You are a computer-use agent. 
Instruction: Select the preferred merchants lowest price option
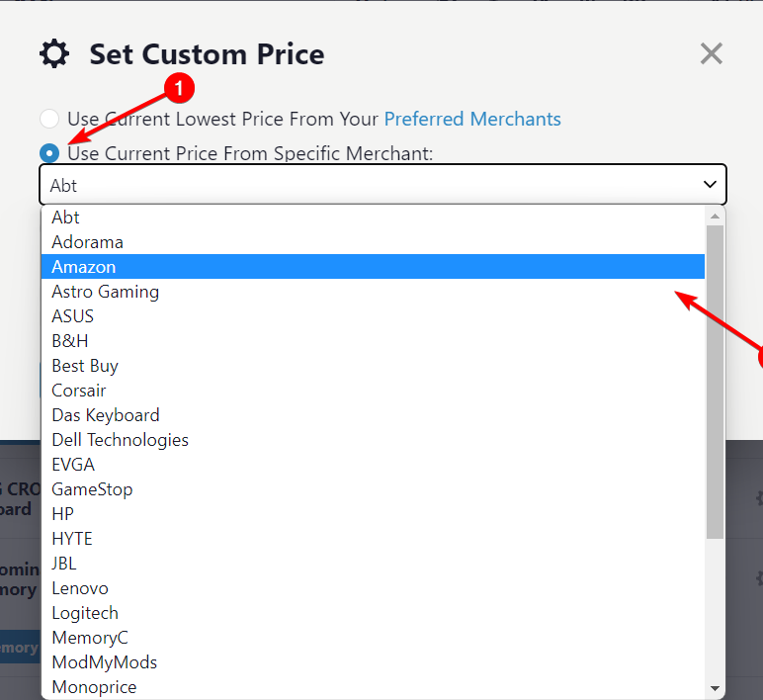pos(49,120)
